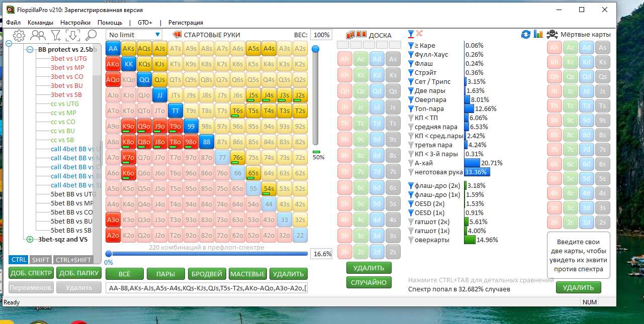644x324 pixels.
Task: Switch to the SHIFT tab
Action: pyautogui.click(x=40, y=260)
